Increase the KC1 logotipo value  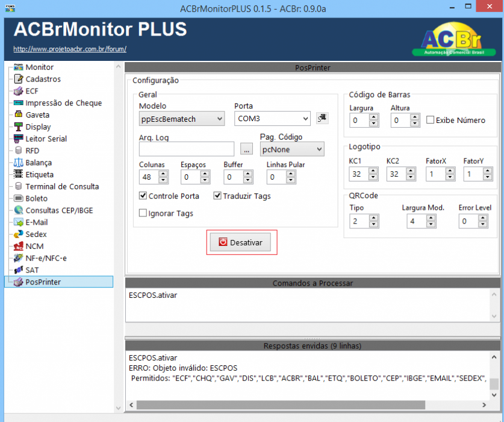coord(373,171)
